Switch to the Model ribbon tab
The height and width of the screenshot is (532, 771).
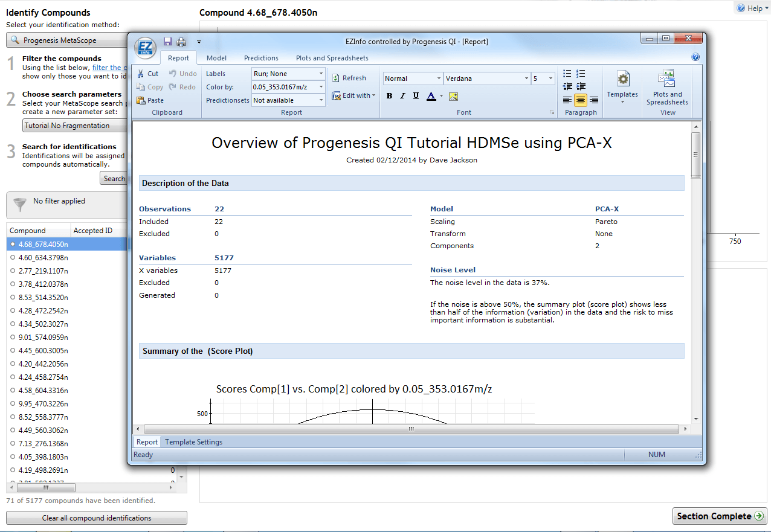216,58
